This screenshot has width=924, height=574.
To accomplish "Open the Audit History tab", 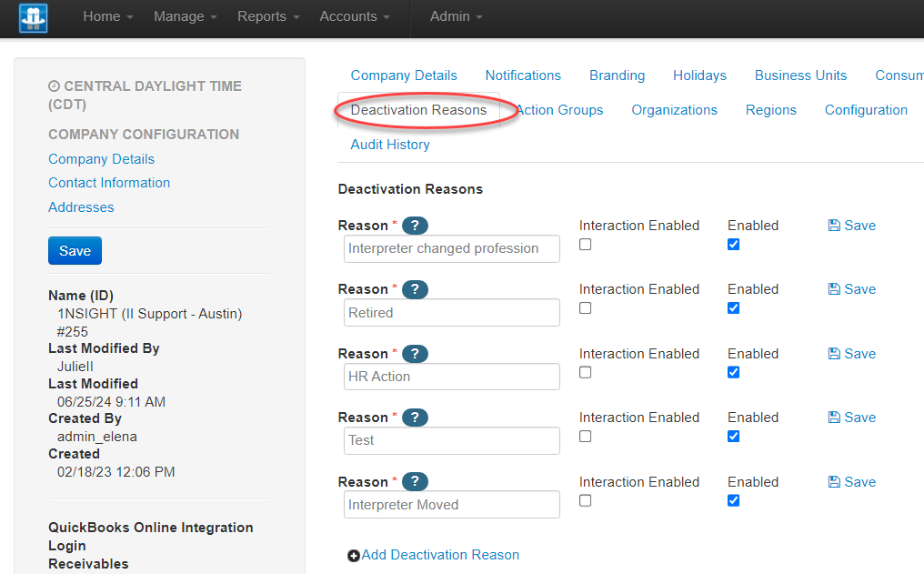I will click(x=390, y=144).
